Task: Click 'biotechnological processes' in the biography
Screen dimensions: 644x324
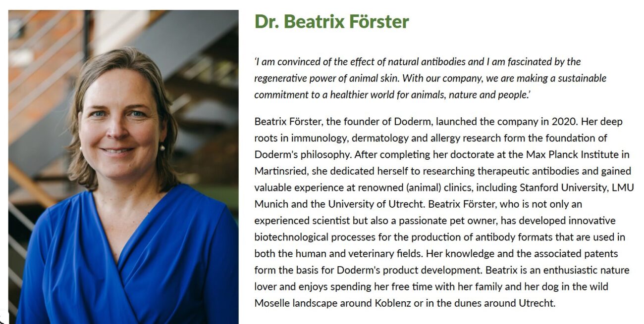Action: [x=306, y=237]
